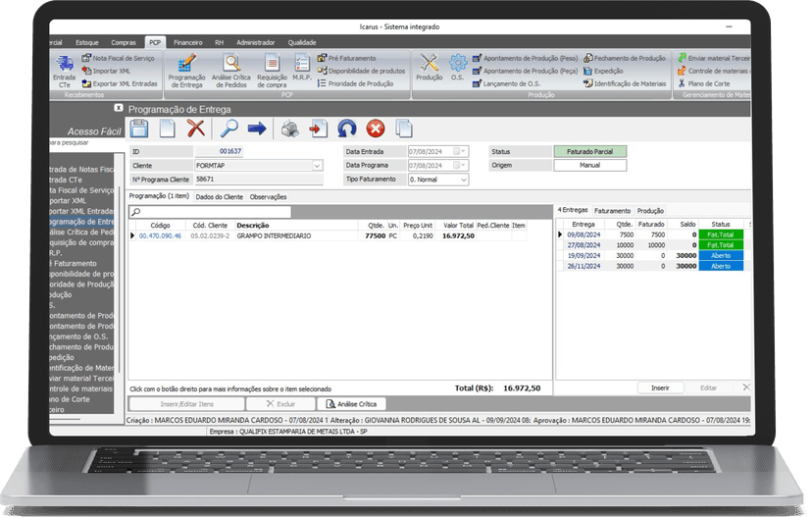Click the Inserir button

coord(660,388)
